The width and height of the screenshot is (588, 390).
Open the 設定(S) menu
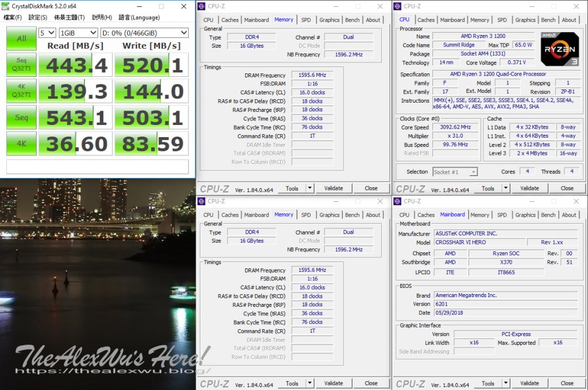tap(37, 17)
